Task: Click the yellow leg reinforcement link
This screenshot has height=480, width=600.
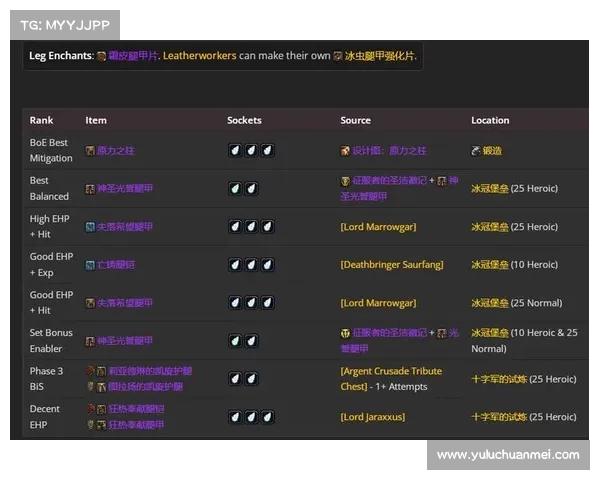Action: [380, 56]
